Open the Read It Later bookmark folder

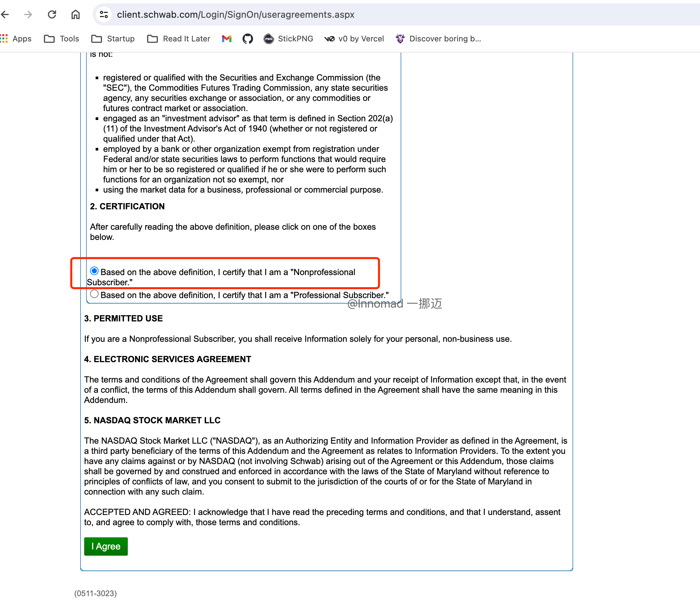179,39
